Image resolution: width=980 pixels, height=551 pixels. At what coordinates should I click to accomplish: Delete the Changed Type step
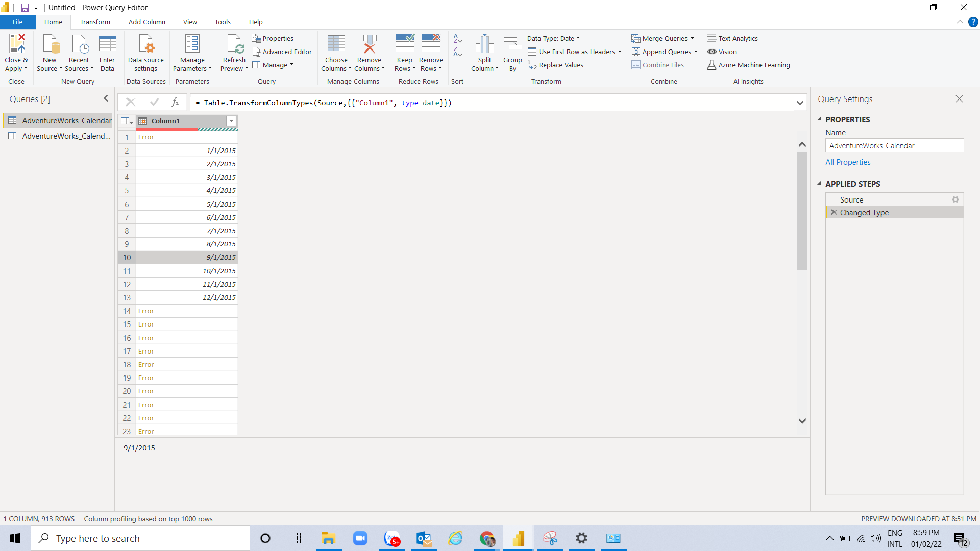pos(834,212)
